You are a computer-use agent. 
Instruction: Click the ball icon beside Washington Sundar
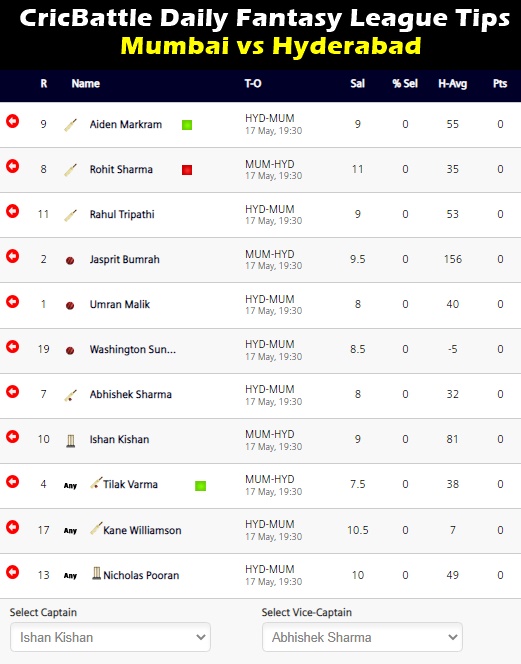[x=70, y=351]
